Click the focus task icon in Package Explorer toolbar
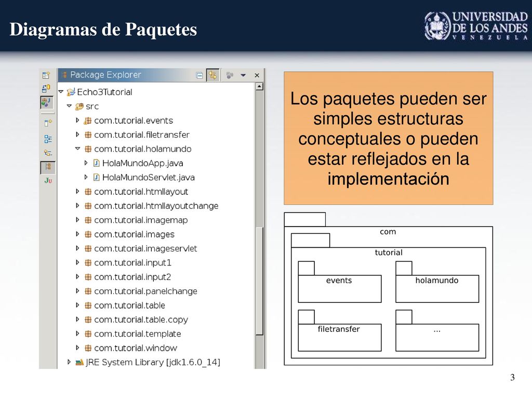 230,75
